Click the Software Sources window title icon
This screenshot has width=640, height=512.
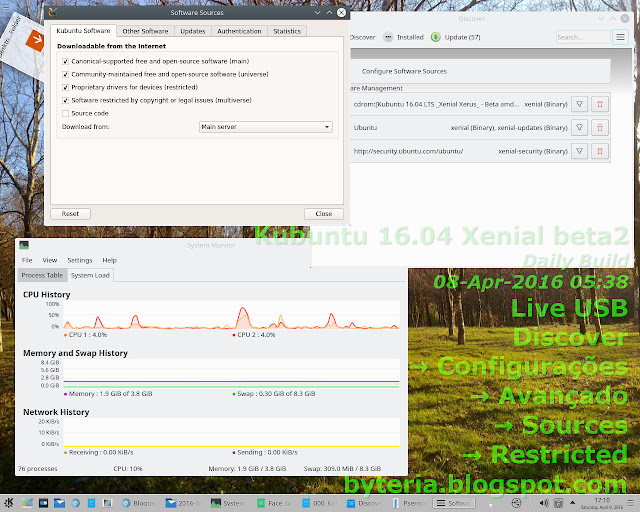coord(53,12)
